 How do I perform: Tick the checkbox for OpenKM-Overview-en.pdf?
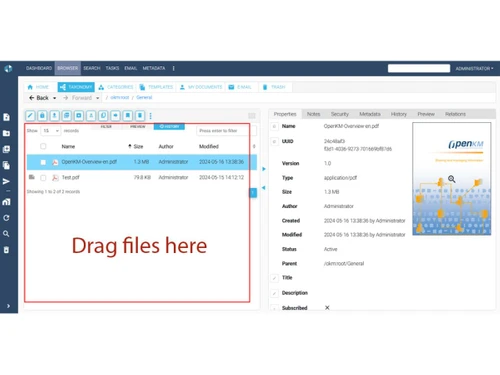point(43,162)
